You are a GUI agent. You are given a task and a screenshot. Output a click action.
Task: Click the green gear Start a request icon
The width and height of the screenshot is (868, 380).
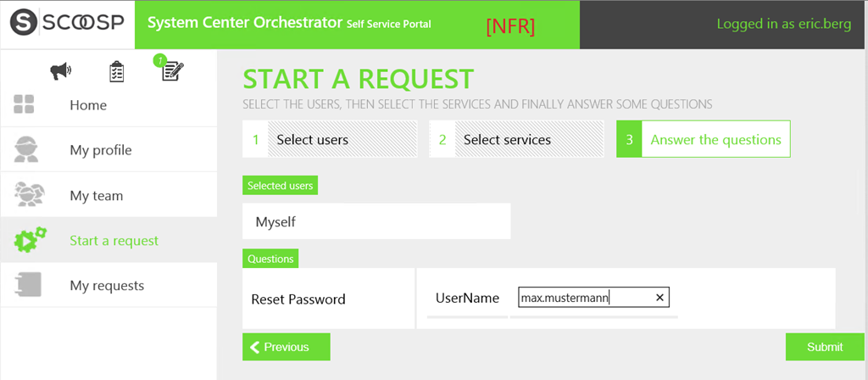pos(30,240)
